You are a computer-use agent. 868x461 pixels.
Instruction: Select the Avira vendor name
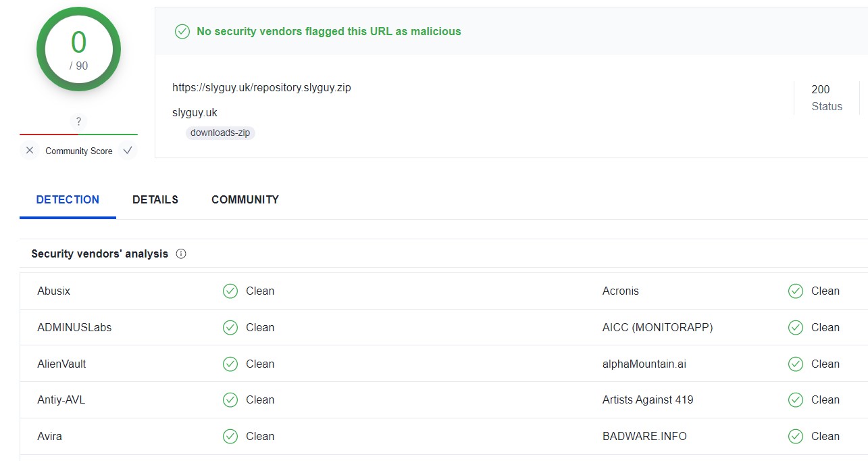click(49, 437)
